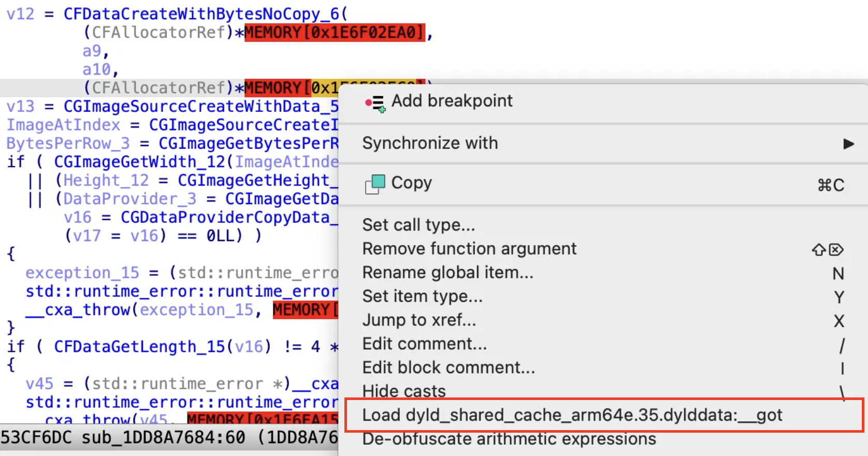Screen dimensions: 868x456
Task: Click the red Add breakpoint icon
Action: point(375,103)
